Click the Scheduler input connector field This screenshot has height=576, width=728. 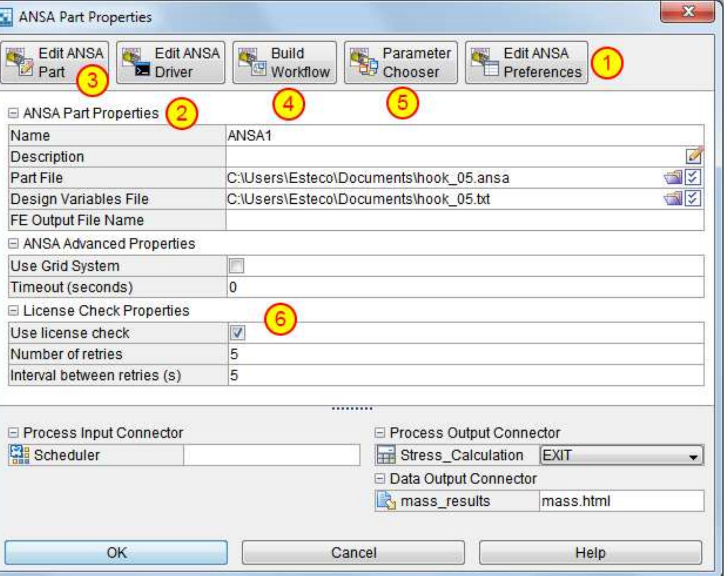[271, 455]
